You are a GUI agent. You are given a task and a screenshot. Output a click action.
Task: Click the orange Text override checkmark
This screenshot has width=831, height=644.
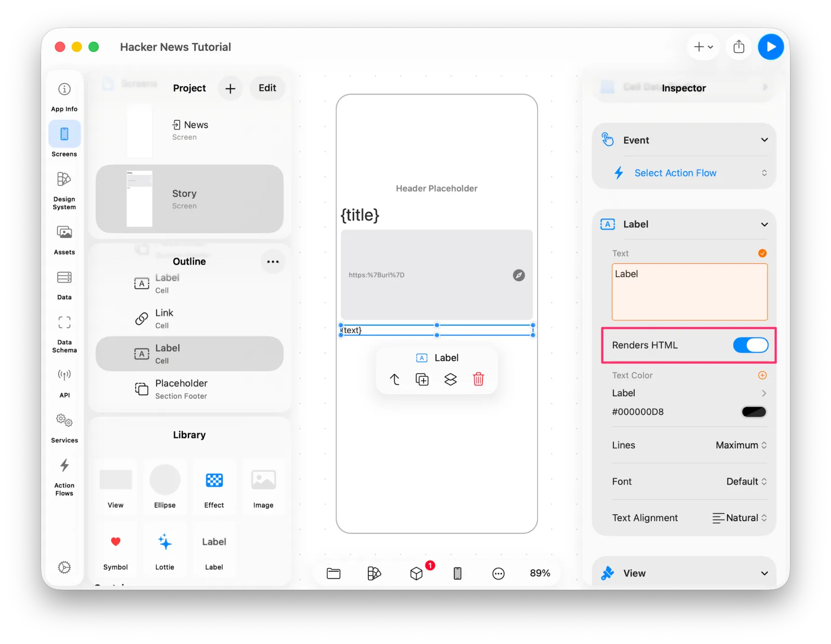point(762,253)
